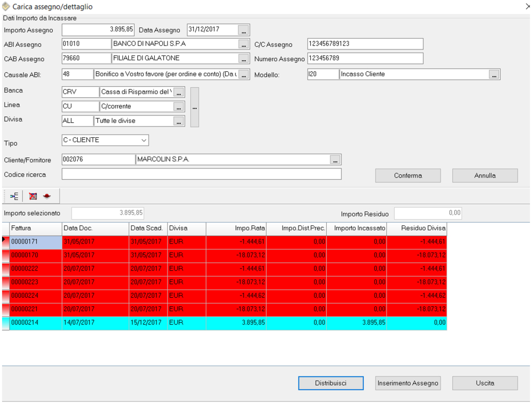Click the Codice ricerca input field
Image resolution: width=532 pixels, height=403 pixels.
pyautogui.click(x=201, y=174)
